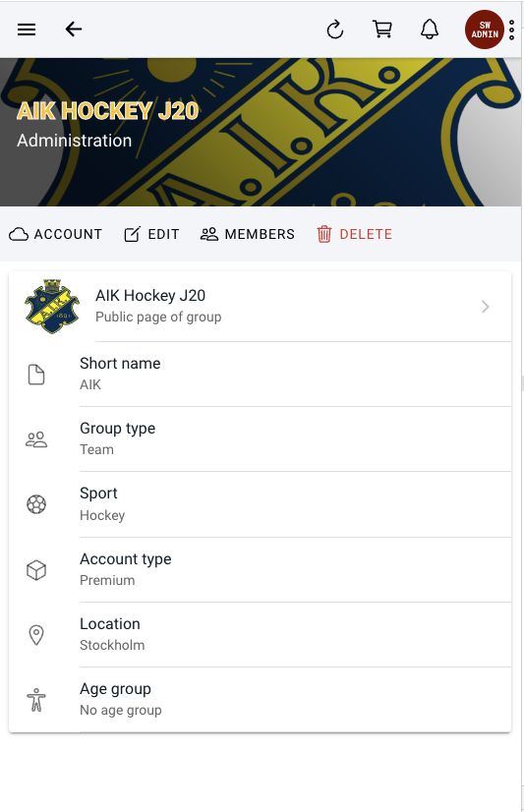Image resolution: width=524 pixels, height=812 pixels.
Task: Select the EDIT option
Action: 151,234
